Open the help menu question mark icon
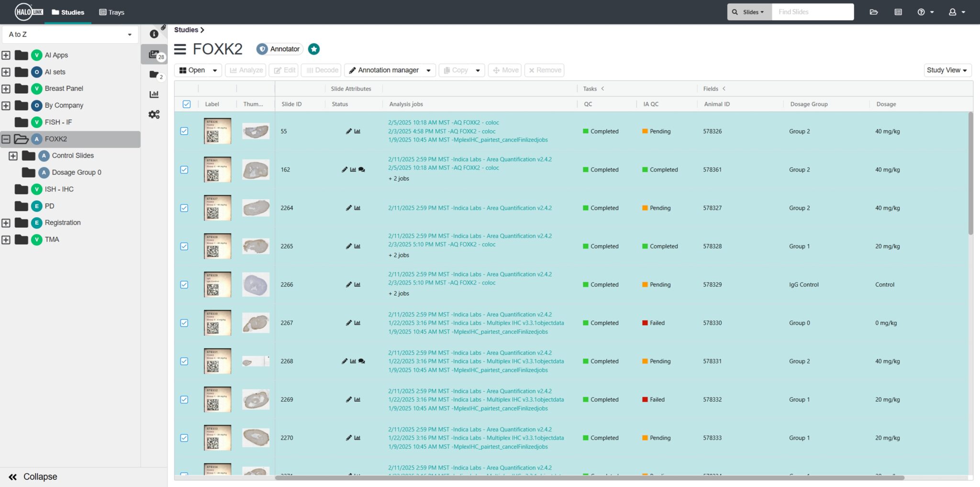This screenshot has height=487, width=980. pyautogui.click(x=922, y=11)
